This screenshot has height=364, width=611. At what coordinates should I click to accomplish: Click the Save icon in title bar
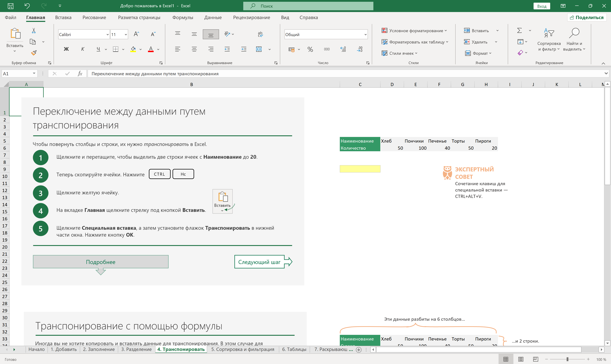pos(10,6)
